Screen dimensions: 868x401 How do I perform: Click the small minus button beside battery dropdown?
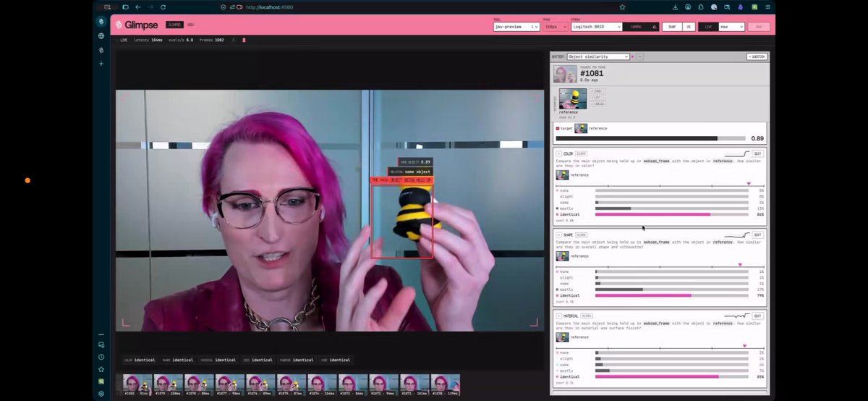click(640, 56)
